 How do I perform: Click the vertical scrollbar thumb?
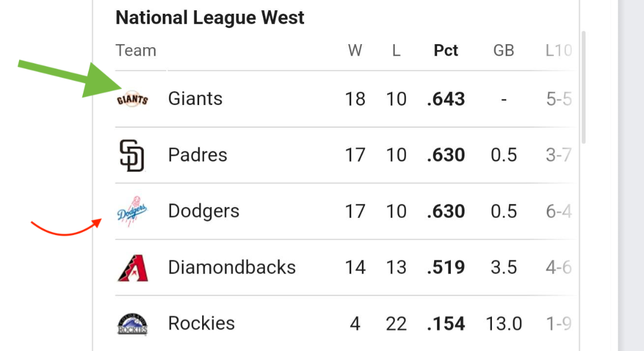coord(583,87)
